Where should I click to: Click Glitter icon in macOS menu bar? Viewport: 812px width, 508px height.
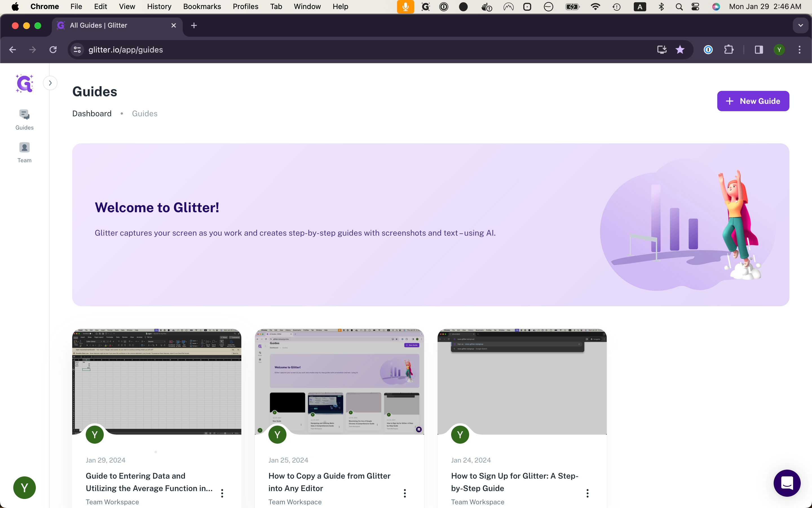point(425,6)
